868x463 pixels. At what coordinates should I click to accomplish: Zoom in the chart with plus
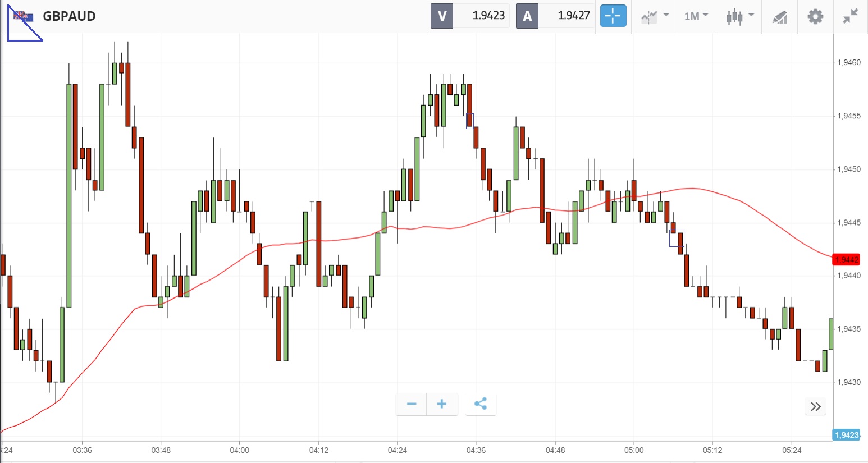click(442, 404)
